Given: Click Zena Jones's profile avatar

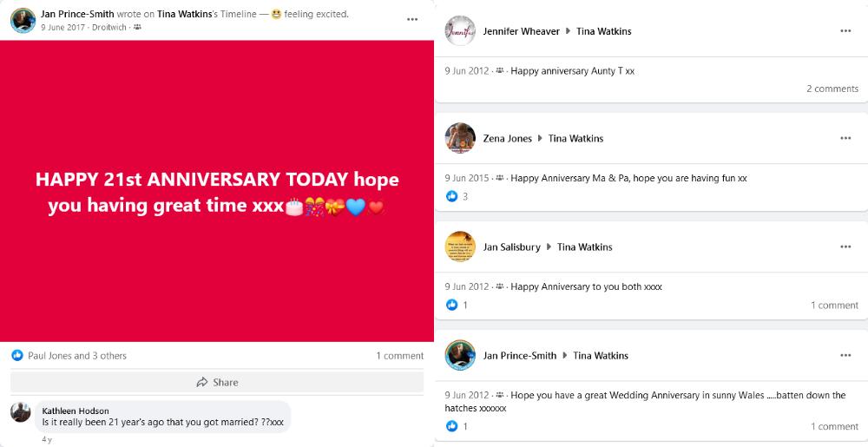Looking at the screenshot, I should (460, 138).
